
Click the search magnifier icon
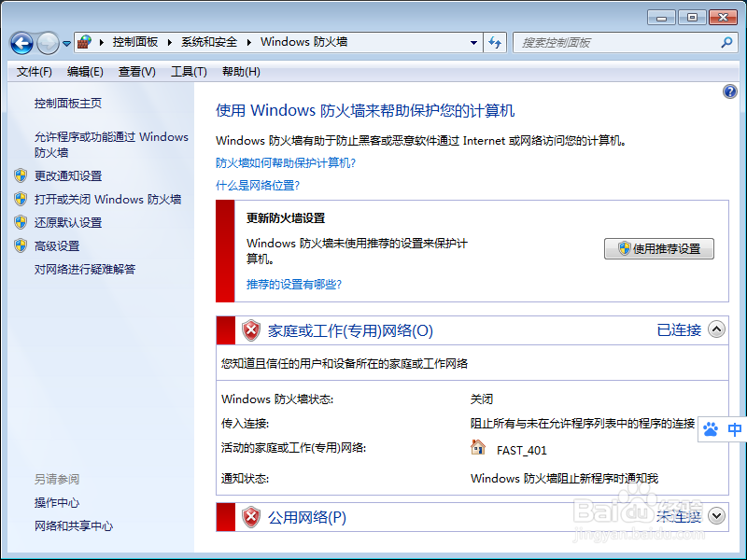click(x=726, y=42)
